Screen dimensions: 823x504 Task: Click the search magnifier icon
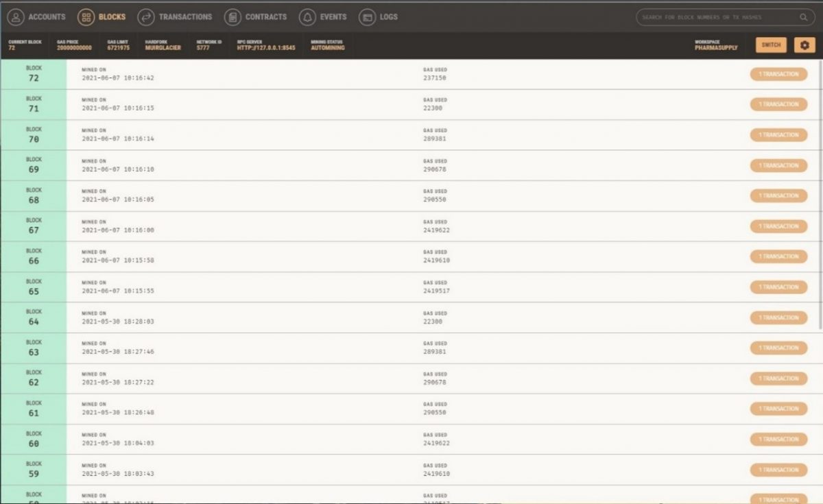pyautogui.click(x=803, y=17)
